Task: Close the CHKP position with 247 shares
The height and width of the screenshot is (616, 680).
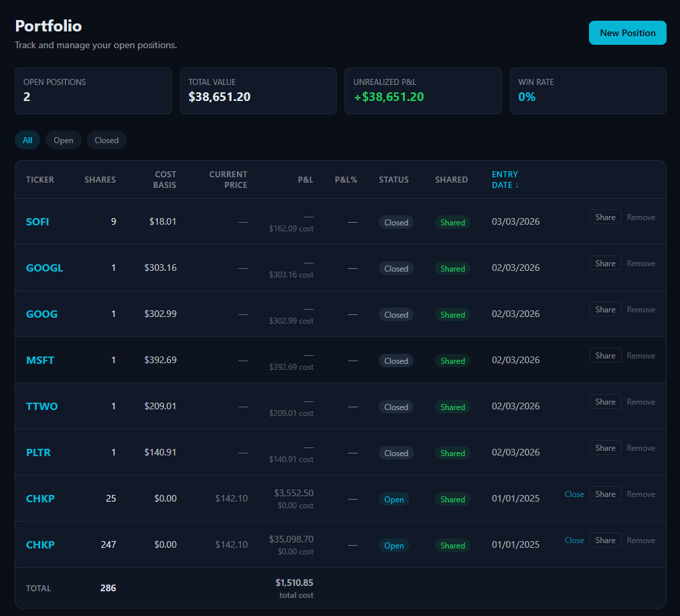Action: tap(574, 540)
